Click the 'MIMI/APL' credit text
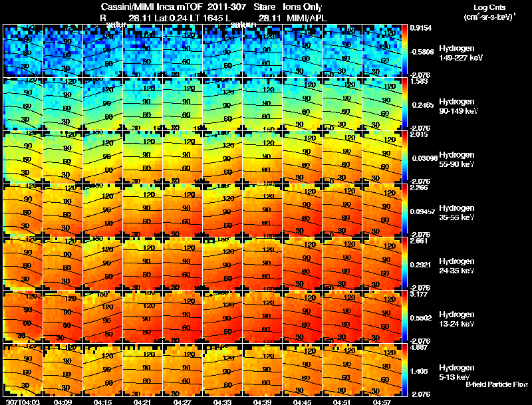The image size is (532, 405). pyautogui.click(x=307, y=18)
